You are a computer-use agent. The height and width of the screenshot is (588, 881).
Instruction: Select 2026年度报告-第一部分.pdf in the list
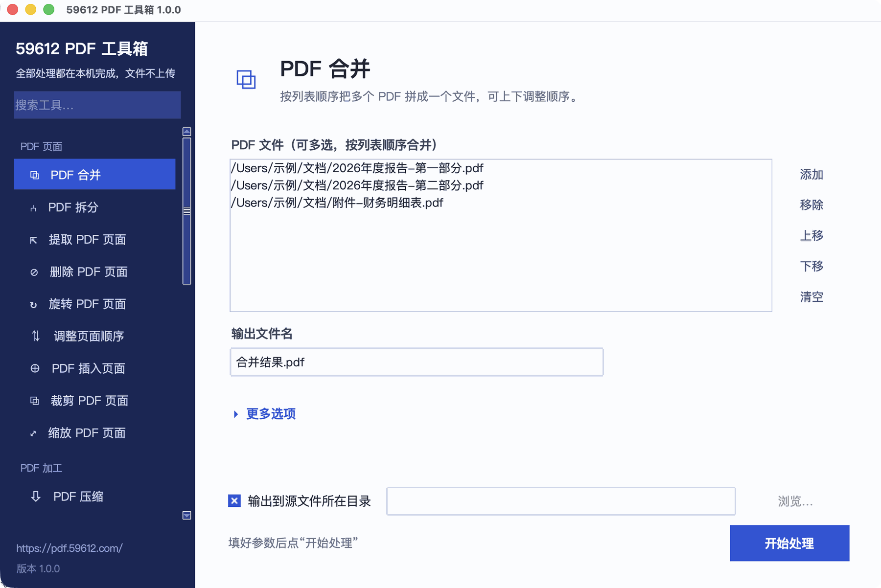(501, 168)
